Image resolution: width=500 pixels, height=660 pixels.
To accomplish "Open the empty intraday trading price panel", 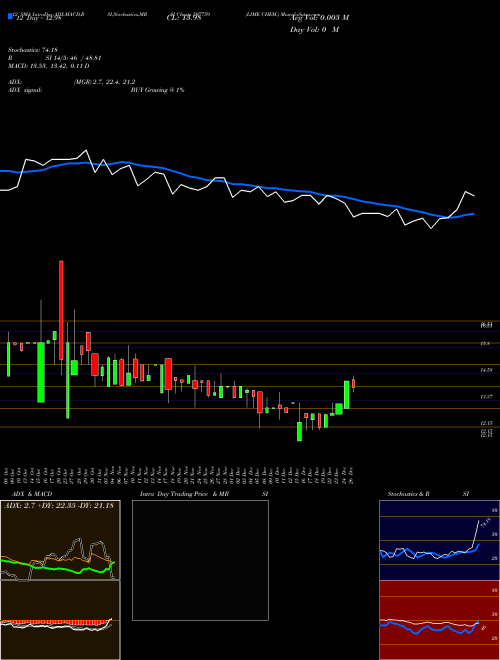I will click(x=200, y=560).
